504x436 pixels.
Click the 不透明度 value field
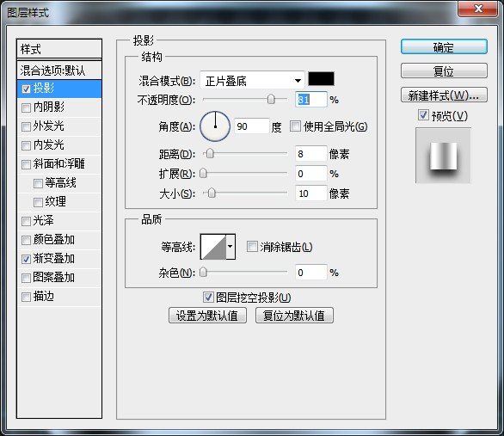point(310,100)
